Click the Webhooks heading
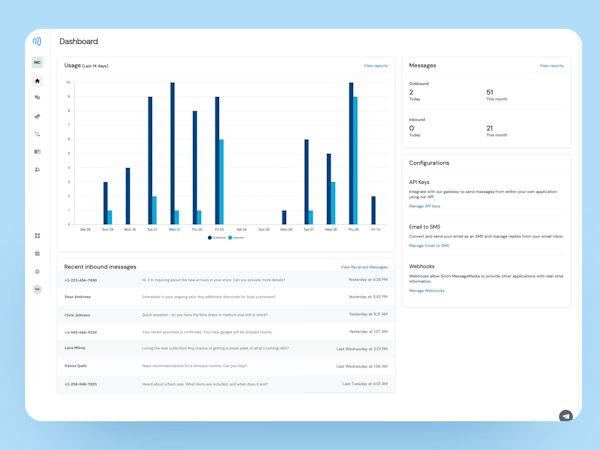 point(422,266)
